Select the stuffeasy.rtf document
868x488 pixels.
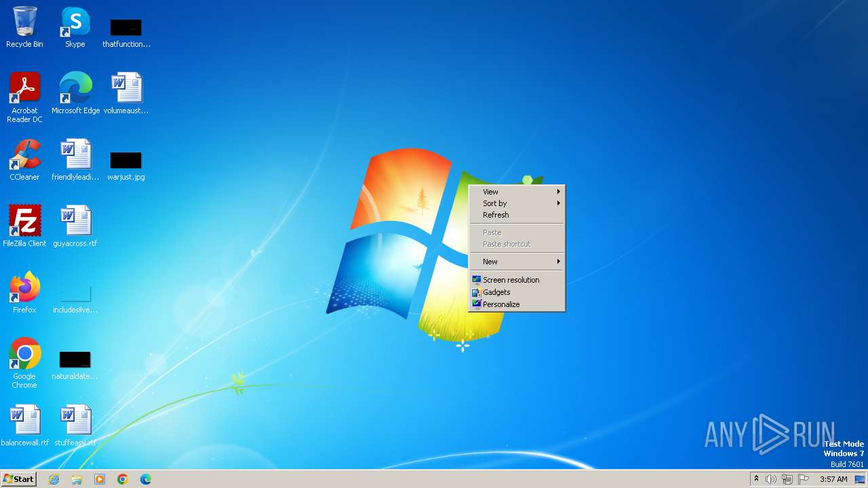tap(75, 426)
